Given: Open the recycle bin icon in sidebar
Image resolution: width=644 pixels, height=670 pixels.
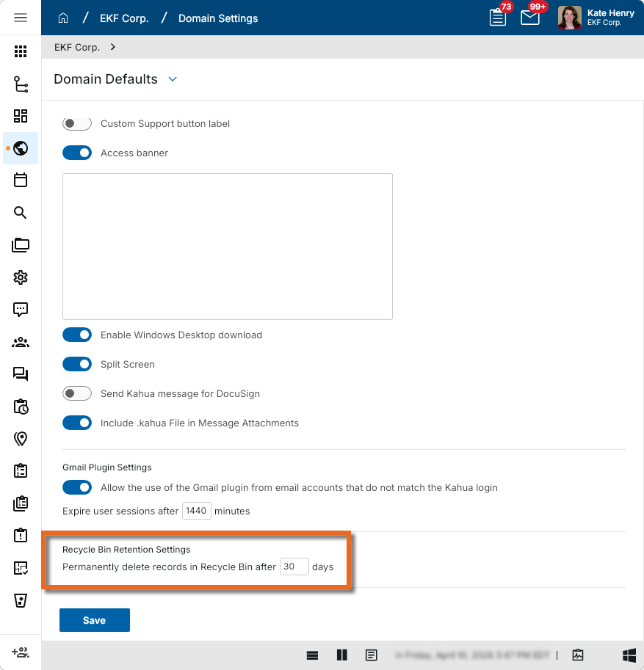Looking at the screenshot, I should [21, 600].
